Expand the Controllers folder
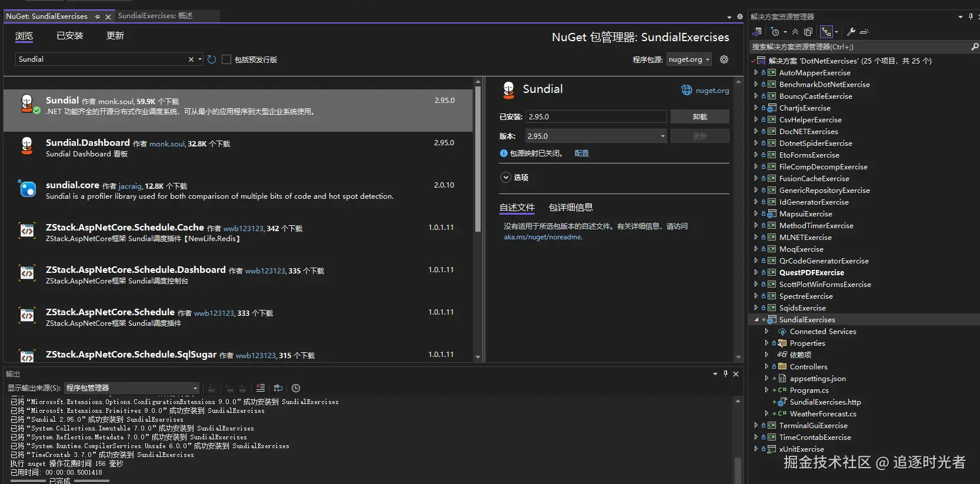 click(766, 366)
